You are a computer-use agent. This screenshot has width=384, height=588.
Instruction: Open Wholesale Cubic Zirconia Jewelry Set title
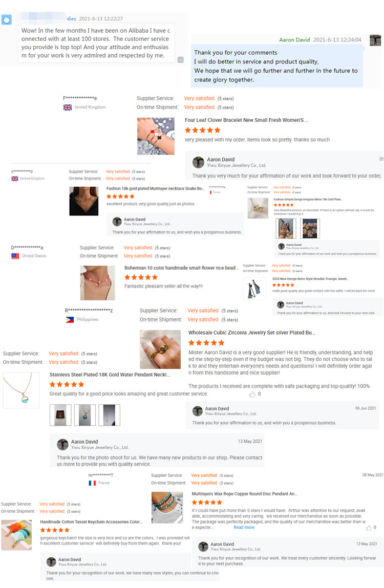pos(251,333)
